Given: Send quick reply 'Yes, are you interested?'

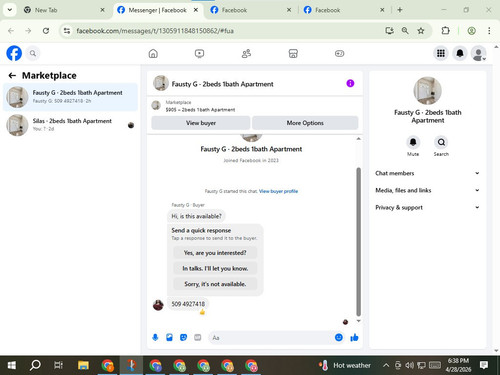Looking at the screenshot, I should click(x=215, y=253).
